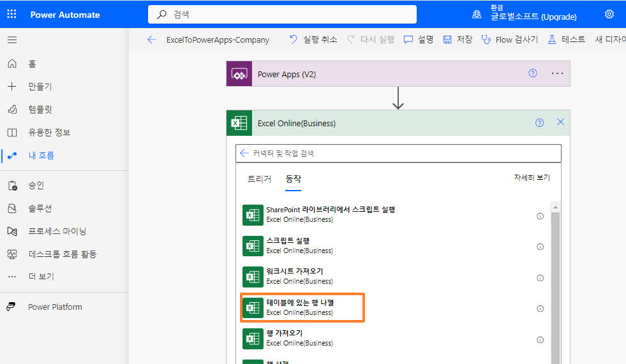Click 실행 취소 undo button
Screen dimensions: 626x364
tap(313, 40)
